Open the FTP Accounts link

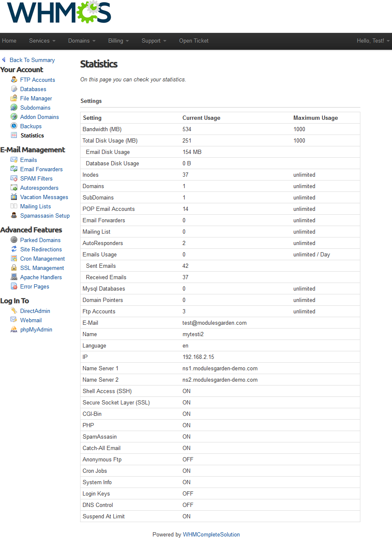[x=38, y=80]
